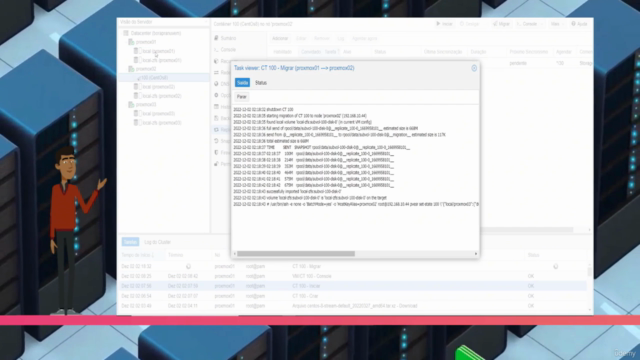The height and width of the screenshot is (360, 640).
Task: Click the Snapshots history icon in side menu
Action: click(216, 141)
